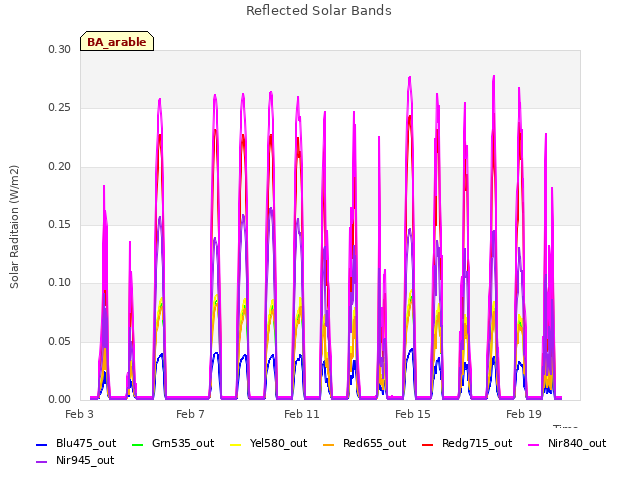Click the 0.30 y-axis tick label
This screenshot has width=640, height=480.
(60, 50)
